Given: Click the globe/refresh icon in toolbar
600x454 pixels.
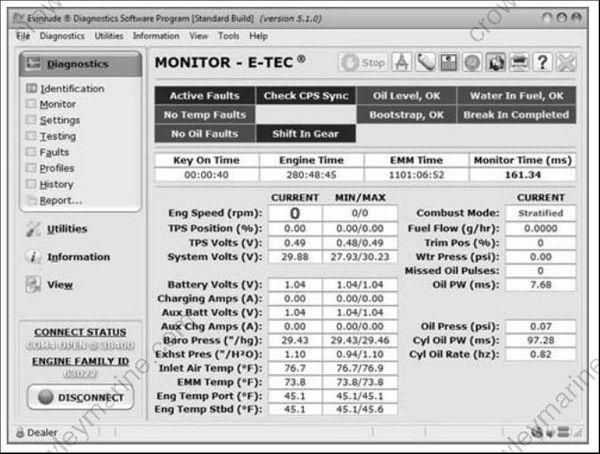Looking at the screenshot, I should [x=496, y=62].
